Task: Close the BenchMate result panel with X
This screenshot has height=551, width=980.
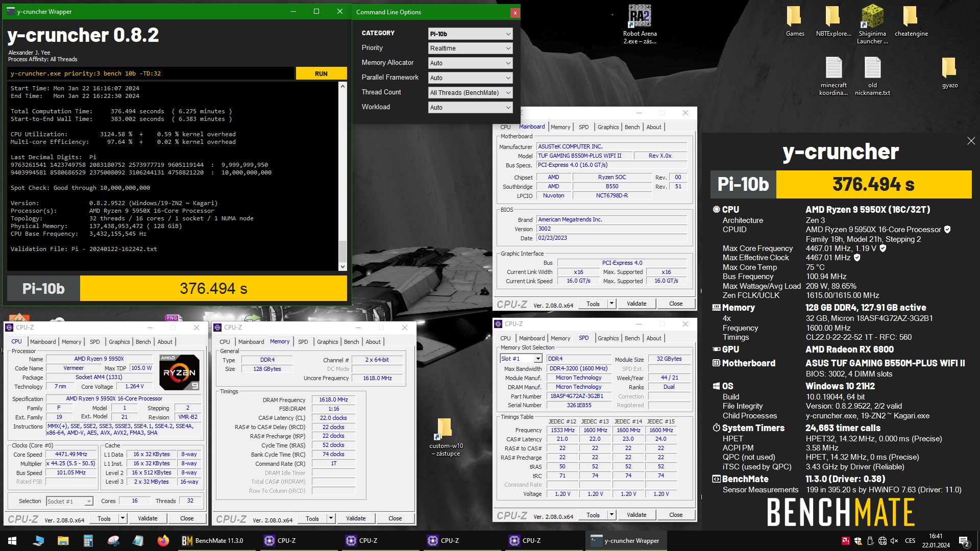Action: [x=971, y=141]
